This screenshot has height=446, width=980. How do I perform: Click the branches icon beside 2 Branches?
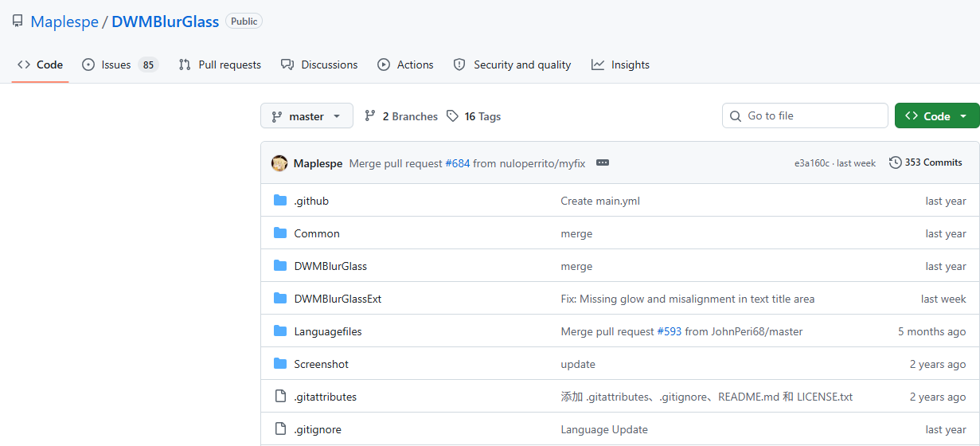[x=370, y=116]
